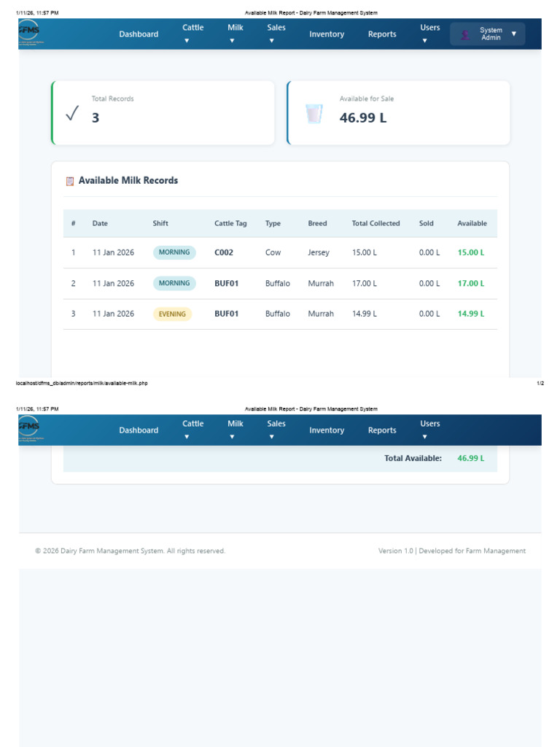Screen dimensions: 560x747
Task: Open Dashboard in the page 1 navbar
Action: tap(139, 34)
